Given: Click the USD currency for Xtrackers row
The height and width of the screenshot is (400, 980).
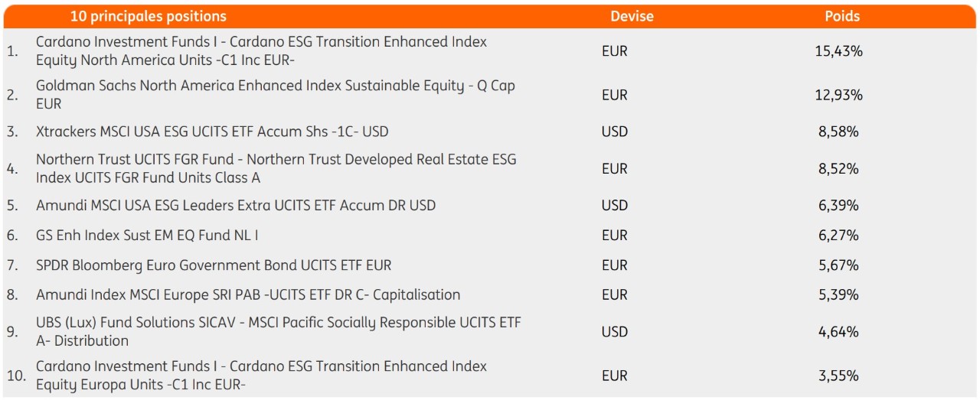Looking at the screenshot, I should 615,132.
